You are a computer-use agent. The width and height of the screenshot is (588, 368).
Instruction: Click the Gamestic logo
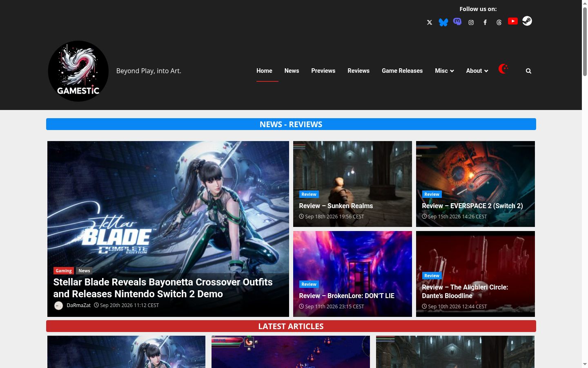[x=78, y=71]
